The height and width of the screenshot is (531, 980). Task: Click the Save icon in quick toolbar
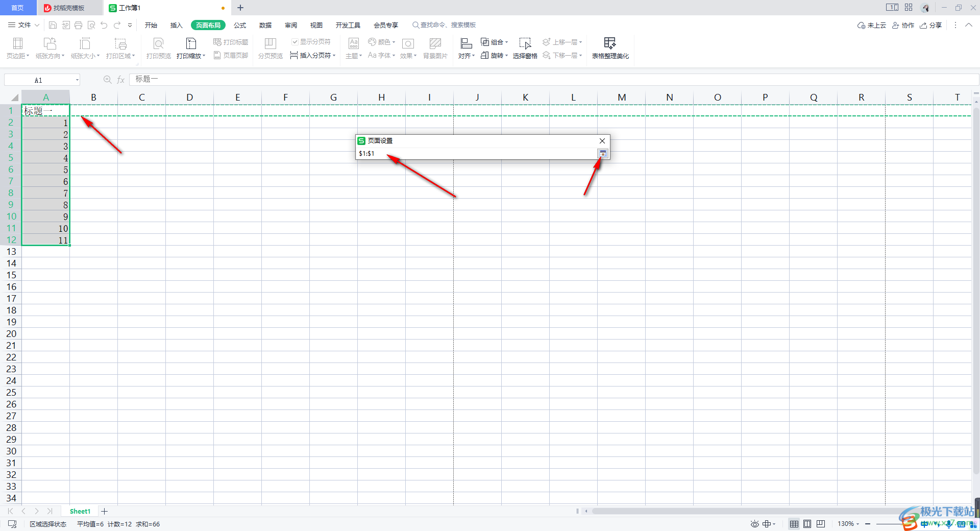click(53, 25)
